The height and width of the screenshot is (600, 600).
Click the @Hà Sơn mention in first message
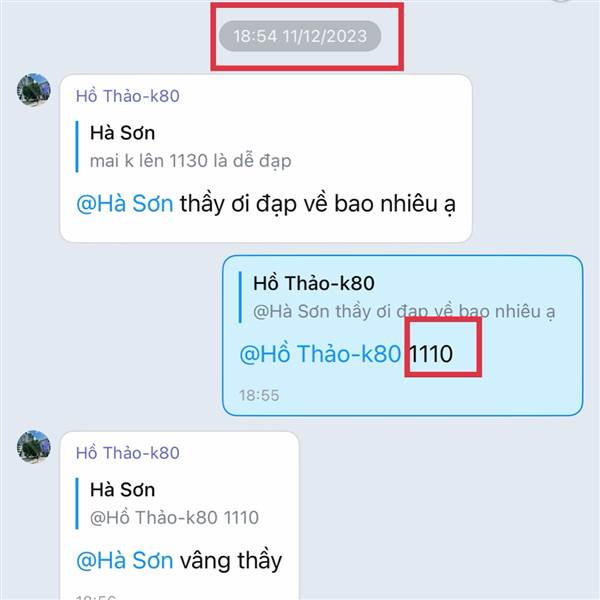point(125,204)
